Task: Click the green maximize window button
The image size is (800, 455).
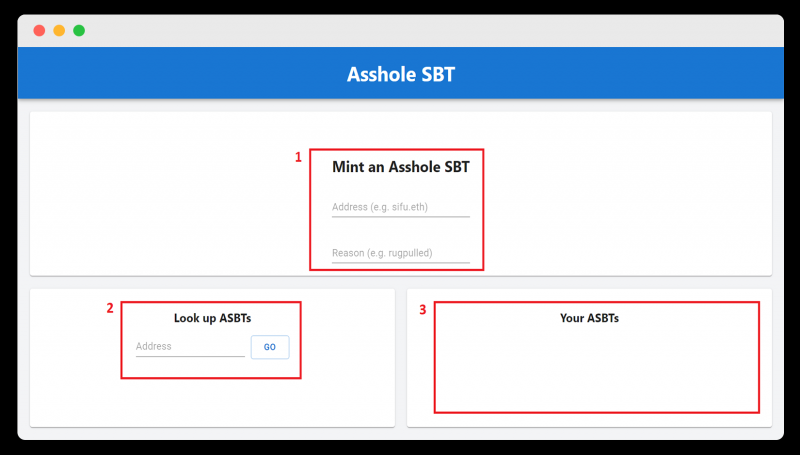Action: click(x=79, y=31)
